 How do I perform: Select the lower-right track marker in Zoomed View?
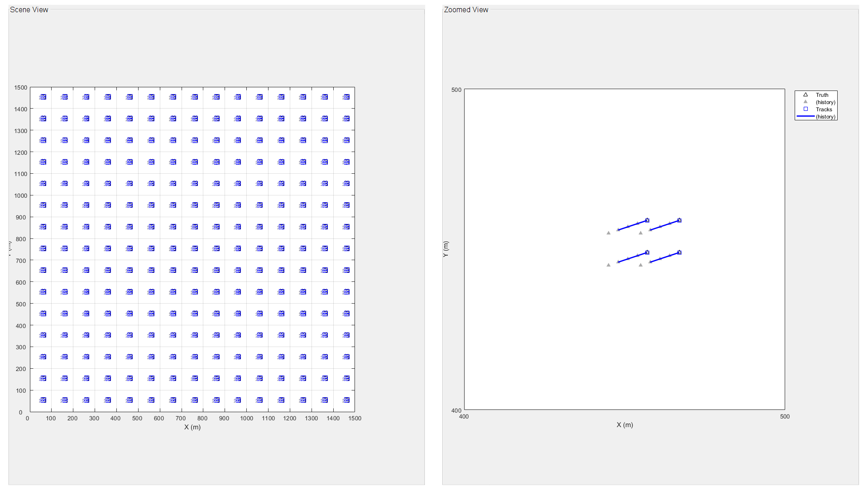(679, 252)
